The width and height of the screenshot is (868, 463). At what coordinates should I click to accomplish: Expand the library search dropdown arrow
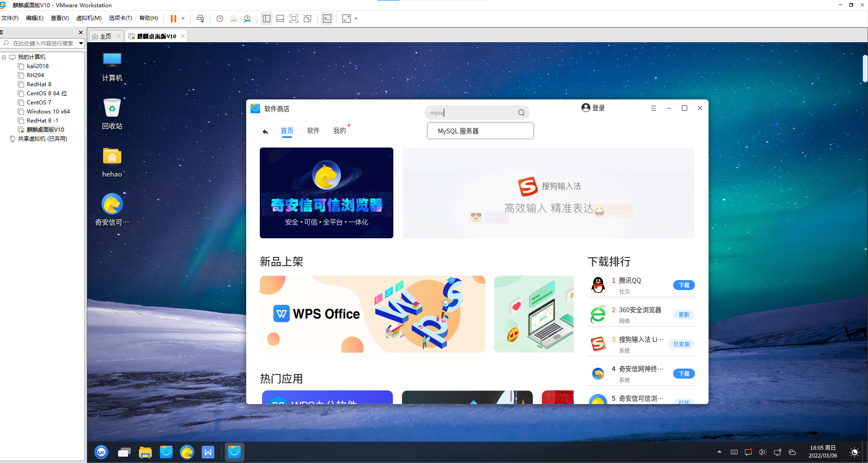81,44
